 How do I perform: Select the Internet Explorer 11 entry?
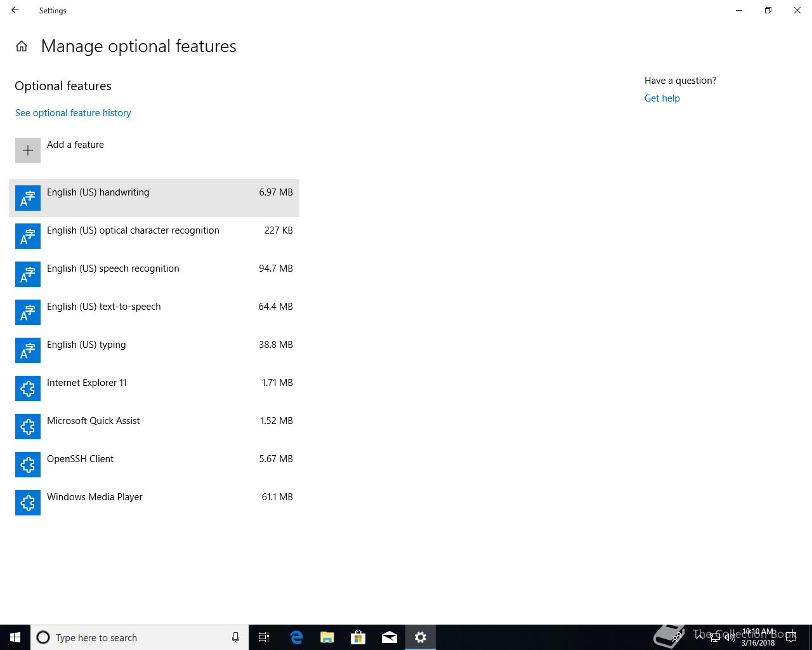click(x=154, y=388)
